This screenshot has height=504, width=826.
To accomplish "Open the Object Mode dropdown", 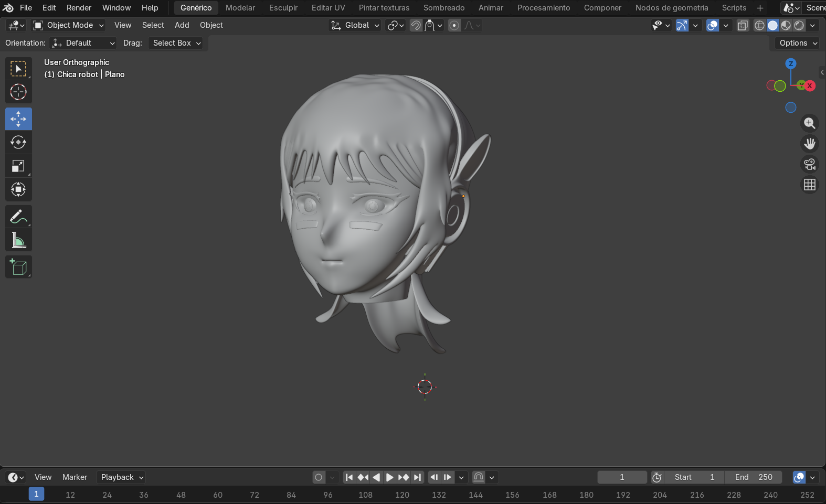I will 69,25.
